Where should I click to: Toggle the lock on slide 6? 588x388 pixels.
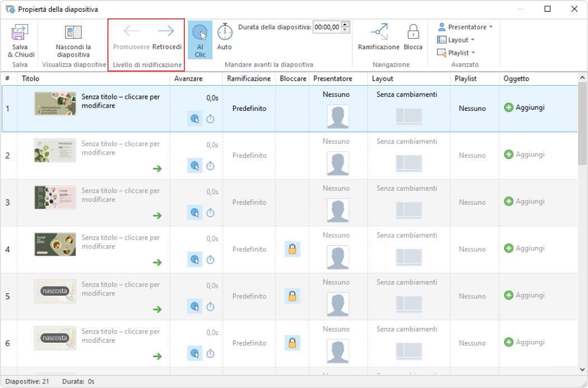click(292, 342)
